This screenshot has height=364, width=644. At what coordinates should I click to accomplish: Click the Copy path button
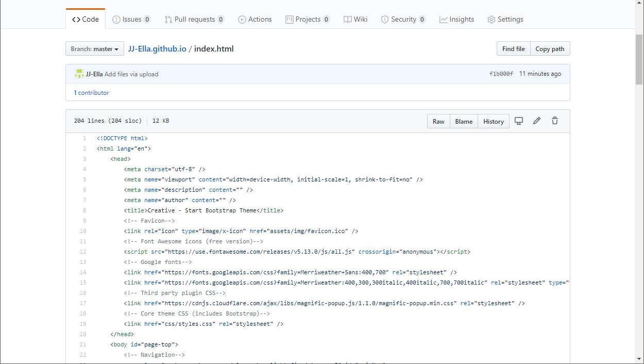click(x=550, y=49)
